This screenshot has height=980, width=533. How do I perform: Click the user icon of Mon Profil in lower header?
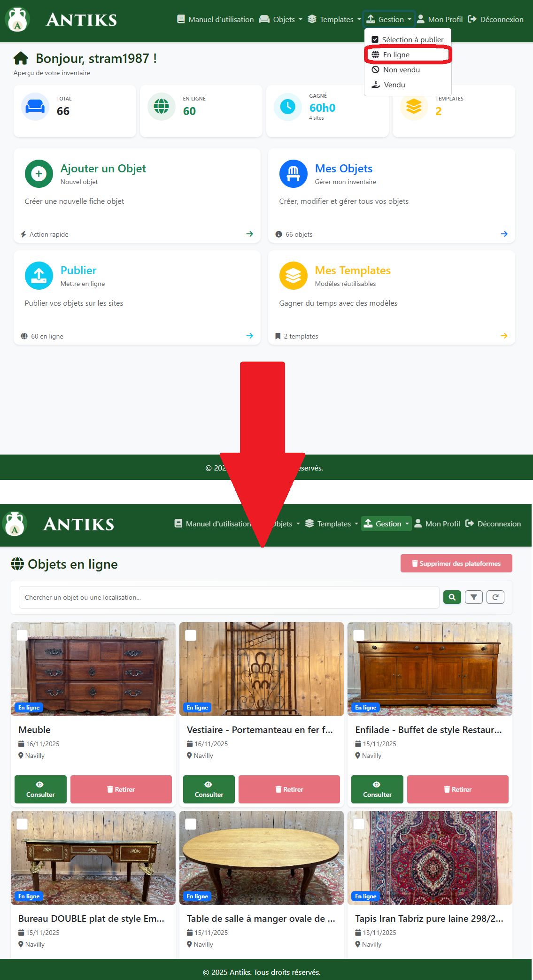pyautogui.click(x=418, y=524)
